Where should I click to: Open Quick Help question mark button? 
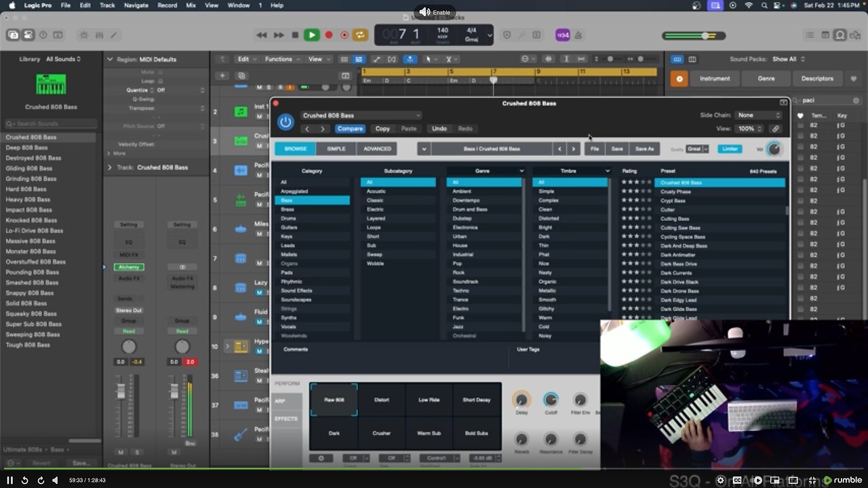(43, 35)
